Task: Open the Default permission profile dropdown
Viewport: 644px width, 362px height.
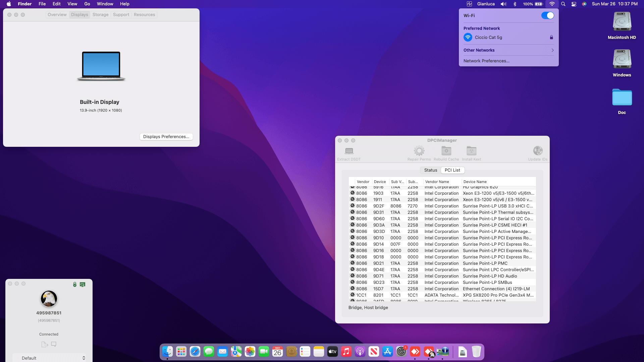Action: (x=49, y=358)
